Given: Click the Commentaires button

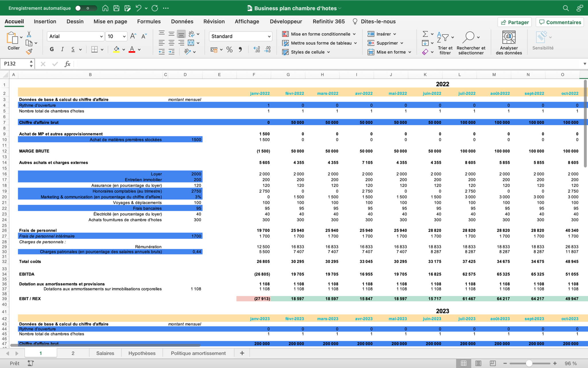Looking at the screenshot, I should pos(560,22).
